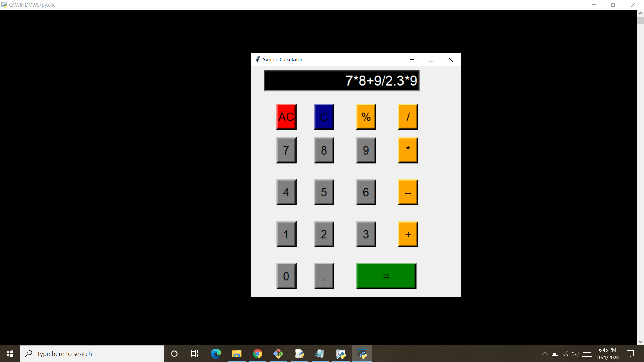
Task: Click the number 2 button
Action: [x=324, y=234]
